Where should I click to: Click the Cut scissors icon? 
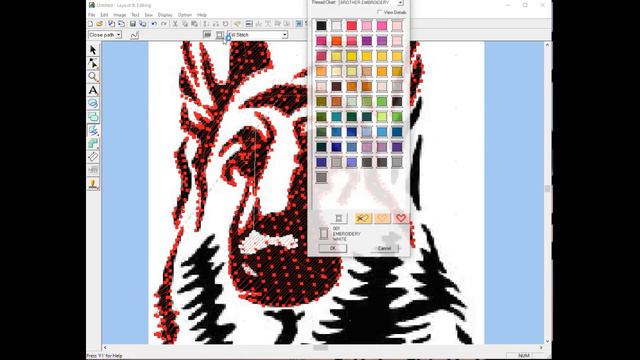pos(176,24)
